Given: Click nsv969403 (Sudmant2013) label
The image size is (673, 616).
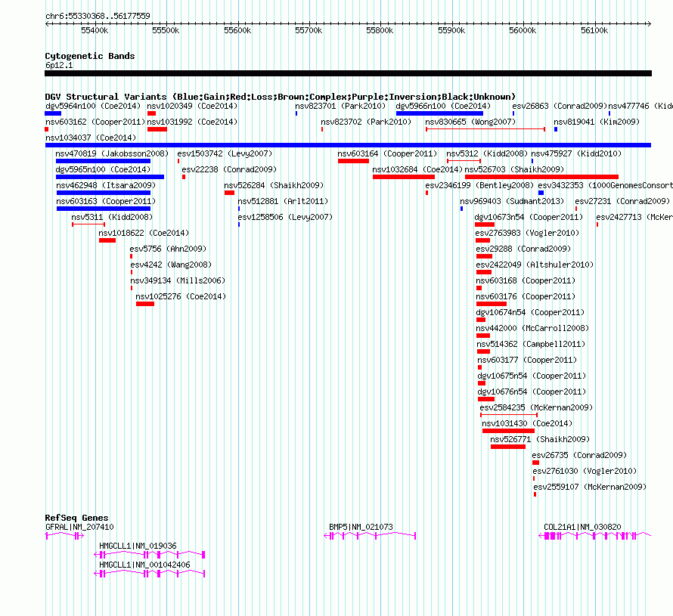Looking at the screenshot, I should 512,201.
